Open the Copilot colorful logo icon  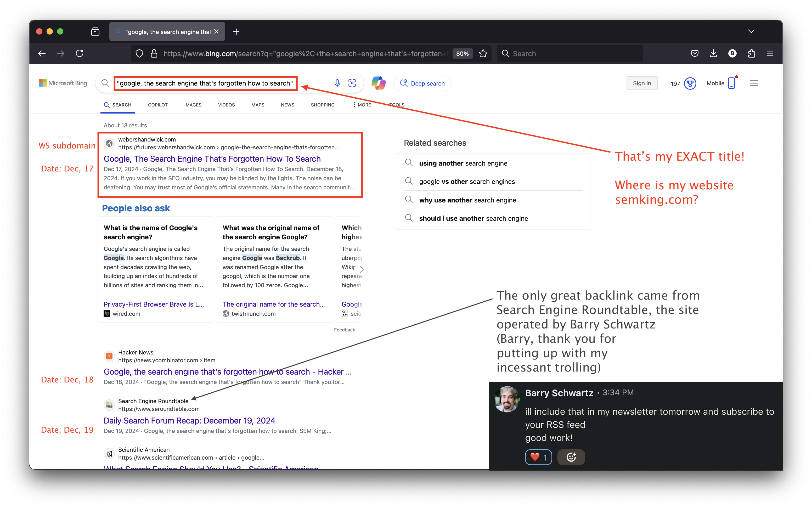click(378, 83)
